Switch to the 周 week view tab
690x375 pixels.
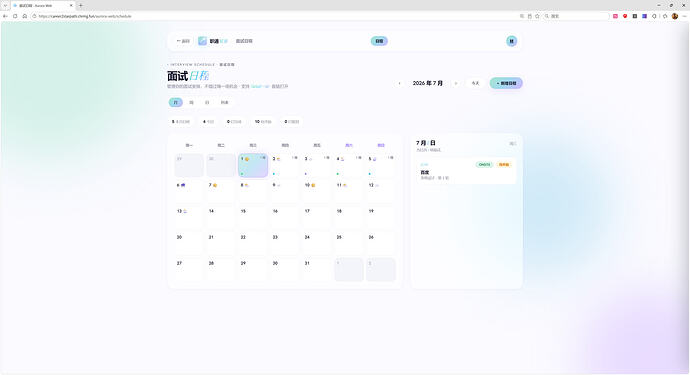(191, 103)
